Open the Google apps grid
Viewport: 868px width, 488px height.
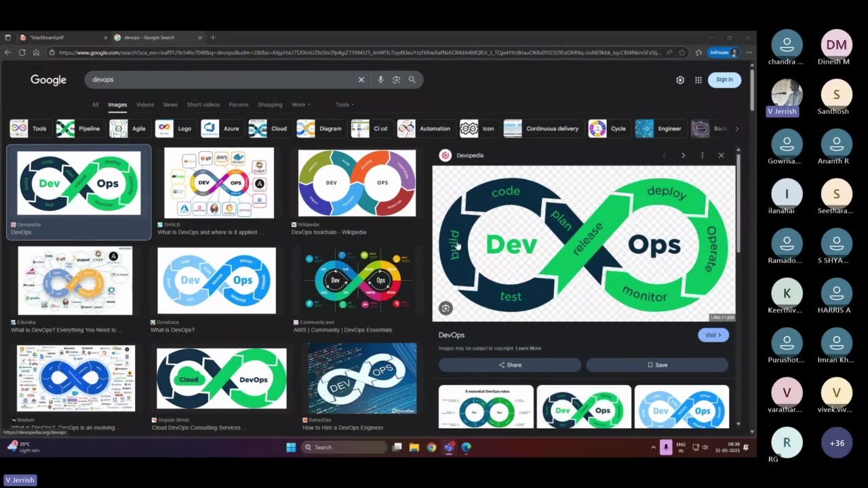(x=698, y=80)
